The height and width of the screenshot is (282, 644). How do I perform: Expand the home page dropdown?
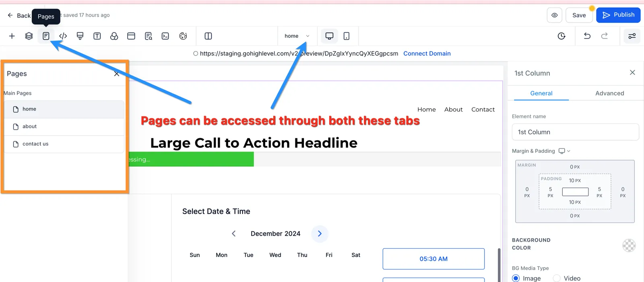297,36
